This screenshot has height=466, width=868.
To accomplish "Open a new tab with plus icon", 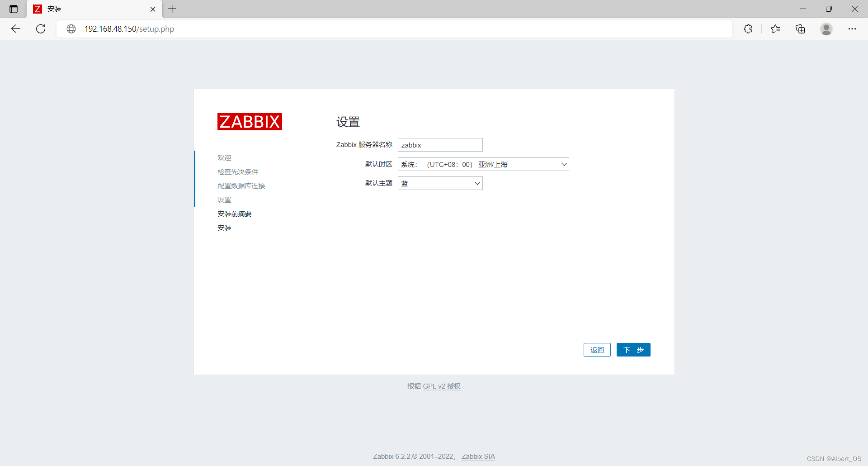I will point(172,9).
